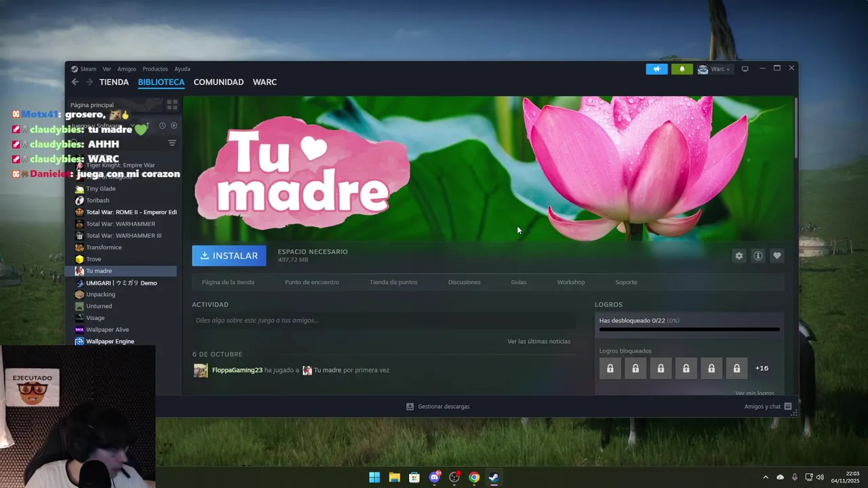Click the game page vertical scrollbar
Viewport: 868px width, 488px height.
click(795, 129)
